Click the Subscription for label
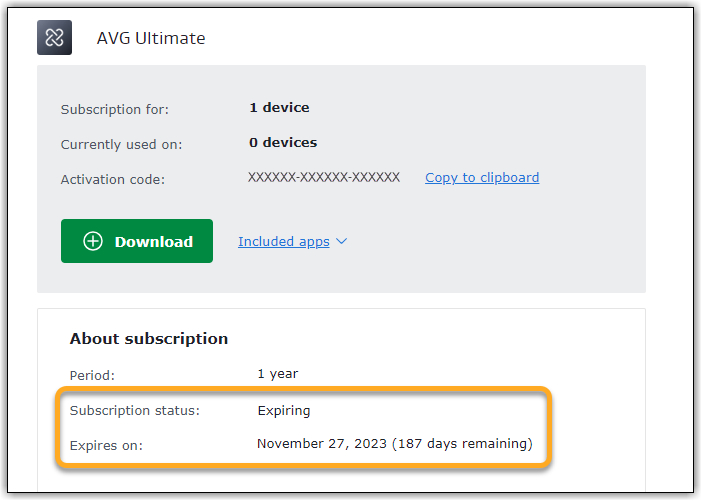This screenshot has height=501, width=702. pyautogui.click(x=114, y=109)
